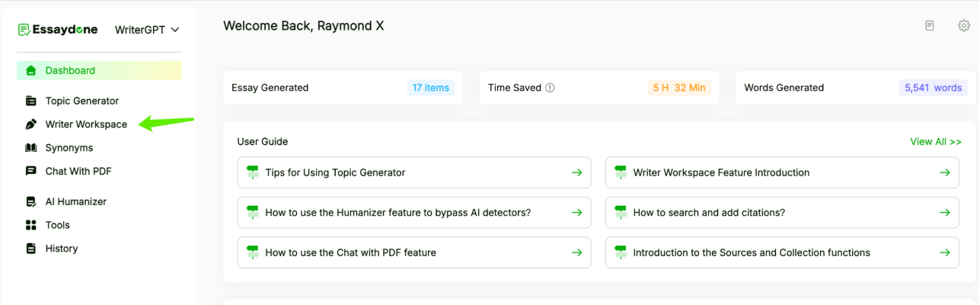Viewport: 980px width, 305px height.
Task: Open the WriterGPT dropdown
Action: click(147, 30)
